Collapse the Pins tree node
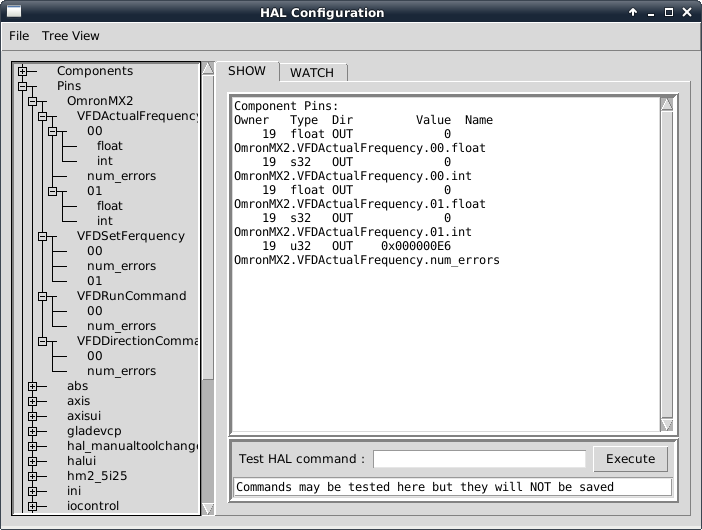Viewport: 702px width, 530px height. coord(22,86)
